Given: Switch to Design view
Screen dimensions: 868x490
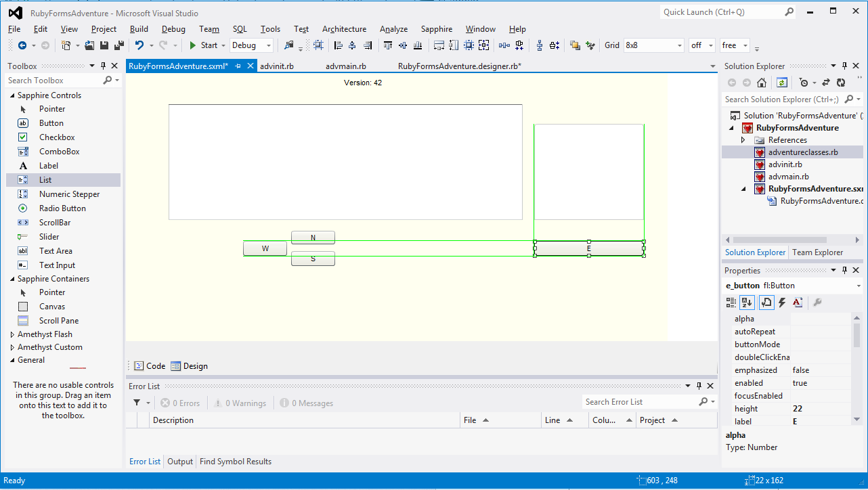Looking at the screenshot, I should point(189,366).
